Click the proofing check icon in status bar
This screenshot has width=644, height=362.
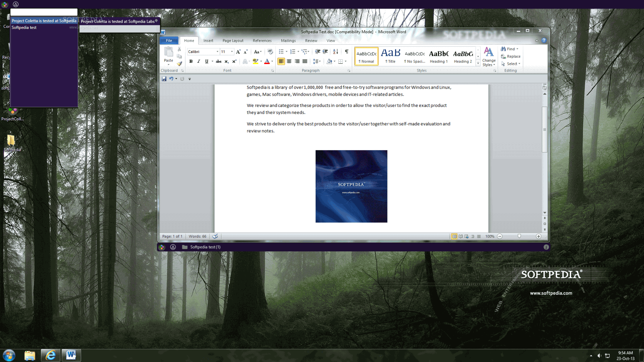click(x=215, y=236)
